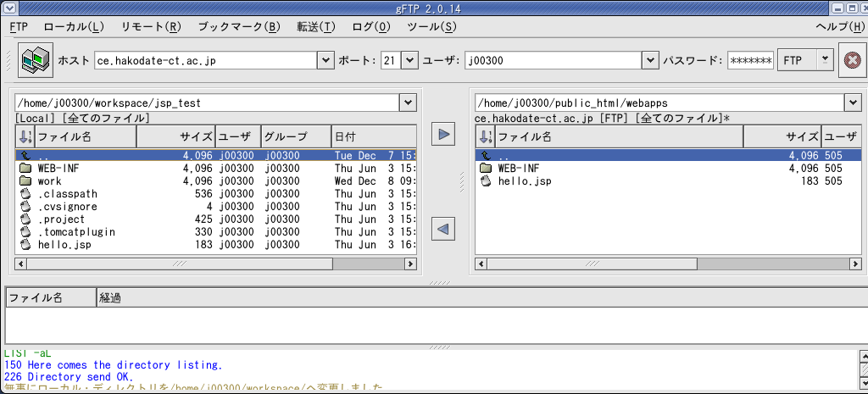Click local pane sort direction icon
Image resolution: width=868 pixels, height=394 pixels.
[25, 136]
